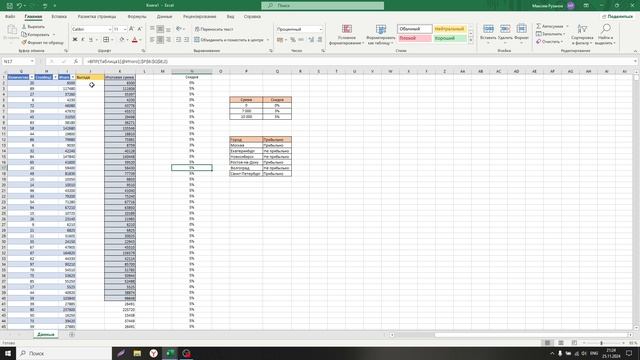Click the AutoSum (Автосумма) button
The height and width of the screenshot is (360, 640).
(x=551, y=26)
